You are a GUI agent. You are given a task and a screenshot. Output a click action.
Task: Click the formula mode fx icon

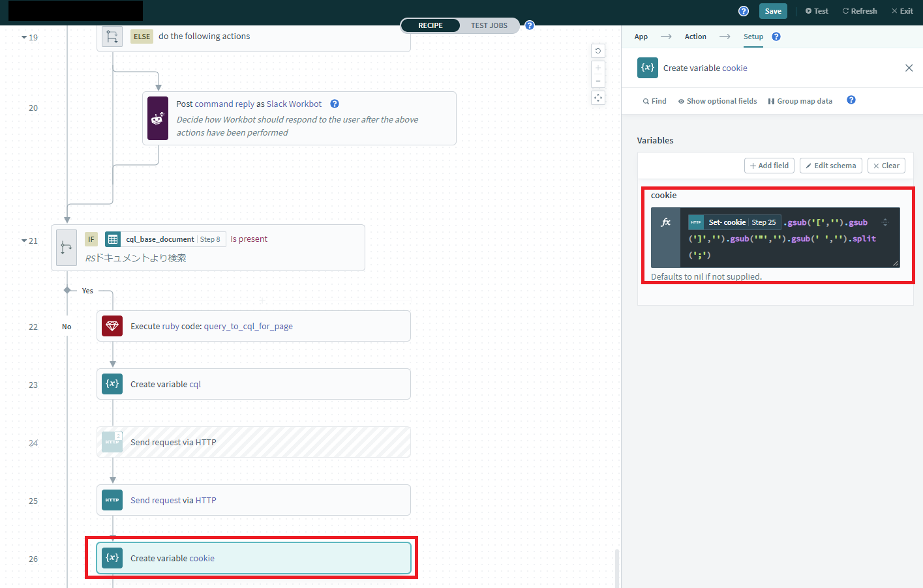(666, 222)
